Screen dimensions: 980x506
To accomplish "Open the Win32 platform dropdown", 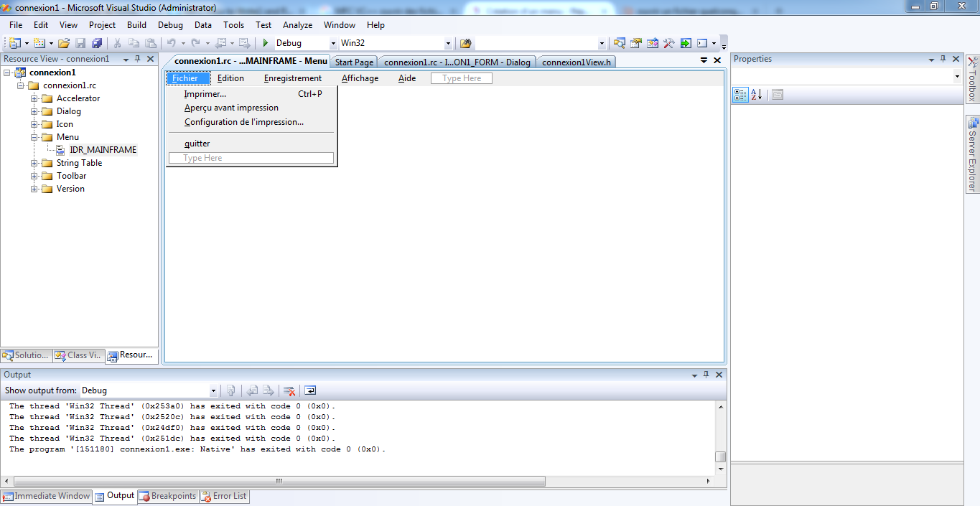I will [449, 44].
